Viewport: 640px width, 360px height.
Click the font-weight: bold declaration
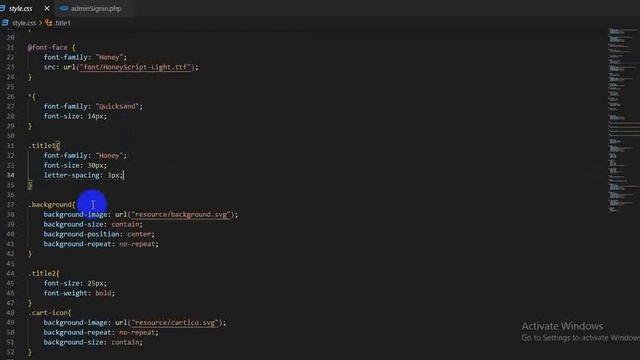pyautogui.click(x=79, y=293)
